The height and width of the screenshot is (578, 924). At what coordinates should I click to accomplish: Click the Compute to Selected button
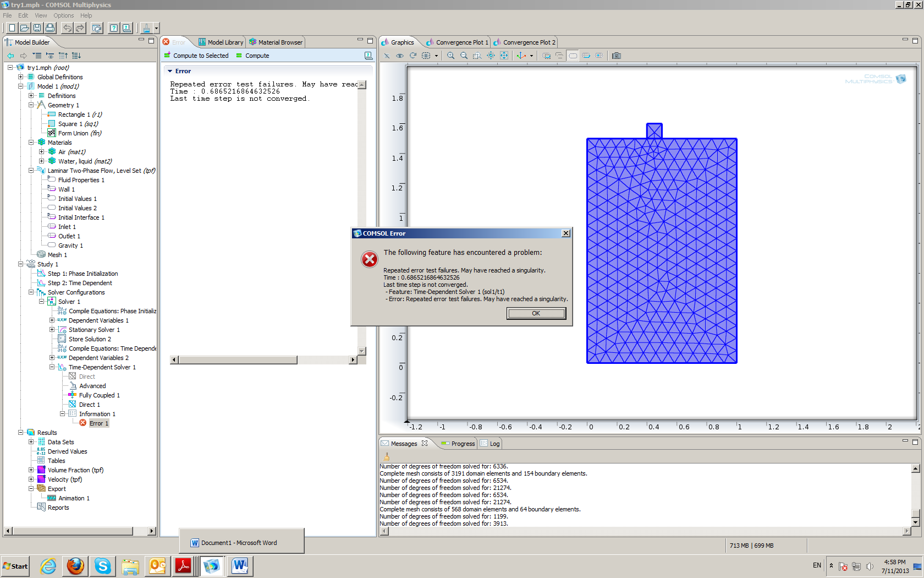196,56
